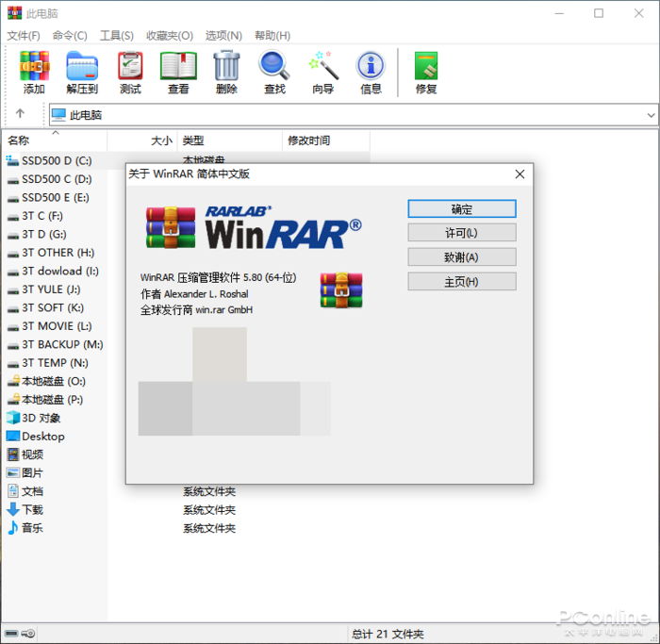Click 总计 21 文件夹 status text

click(388, 634)
